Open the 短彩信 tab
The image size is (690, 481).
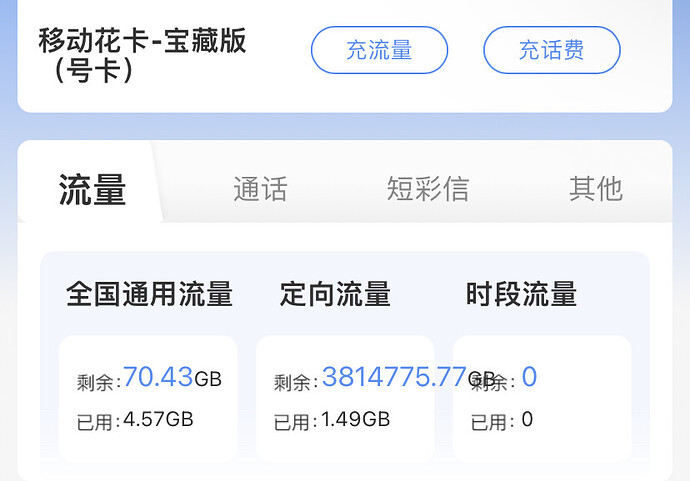tap(428, 189)
